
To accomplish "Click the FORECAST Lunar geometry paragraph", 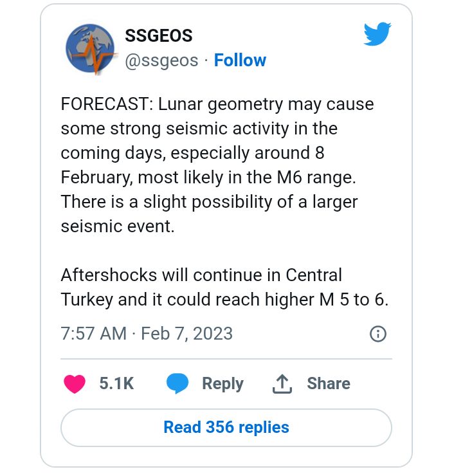I will [x=217, y=165].
